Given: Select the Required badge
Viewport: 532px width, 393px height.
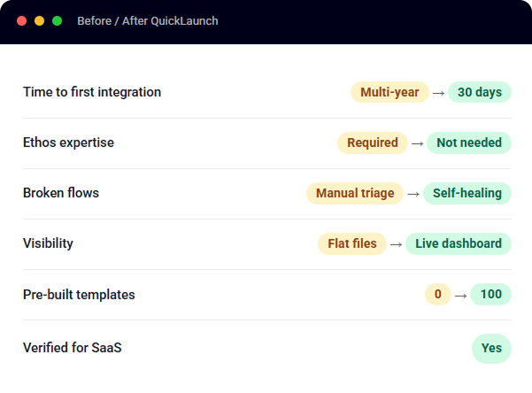Looking at the screenshot, I should coord(372,143).
